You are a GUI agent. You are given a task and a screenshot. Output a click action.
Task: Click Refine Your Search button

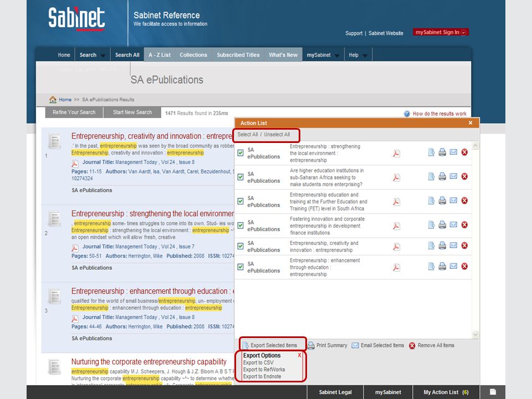click(74, 112)
